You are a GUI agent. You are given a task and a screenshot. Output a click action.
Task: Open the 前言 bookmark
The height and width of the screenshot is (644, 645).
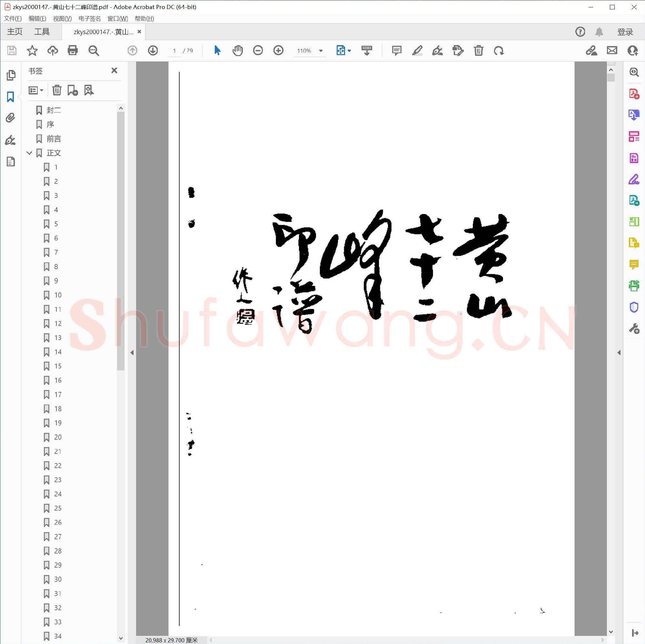point(54,139)
